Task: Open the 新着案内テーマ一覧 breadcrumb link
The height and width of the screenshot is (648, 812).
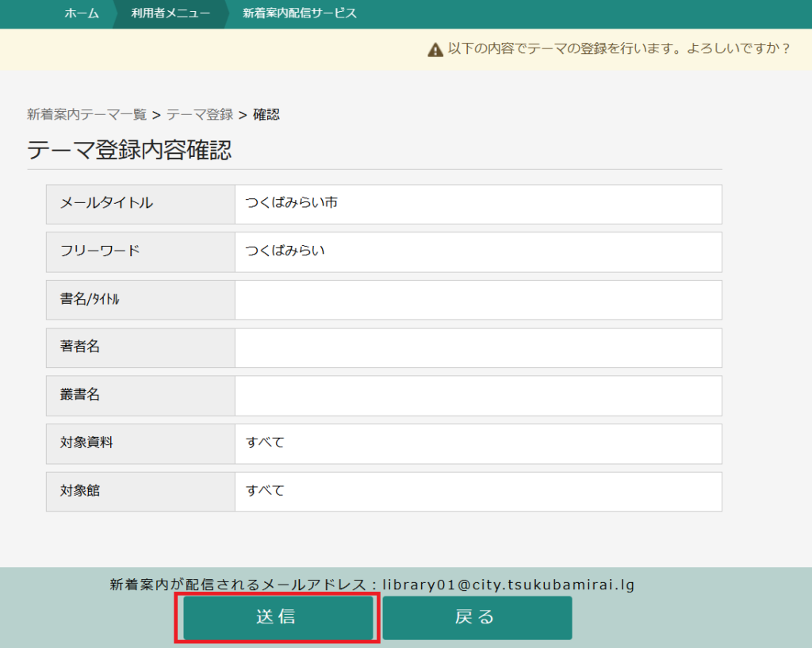Action: [x=87, y=115]
